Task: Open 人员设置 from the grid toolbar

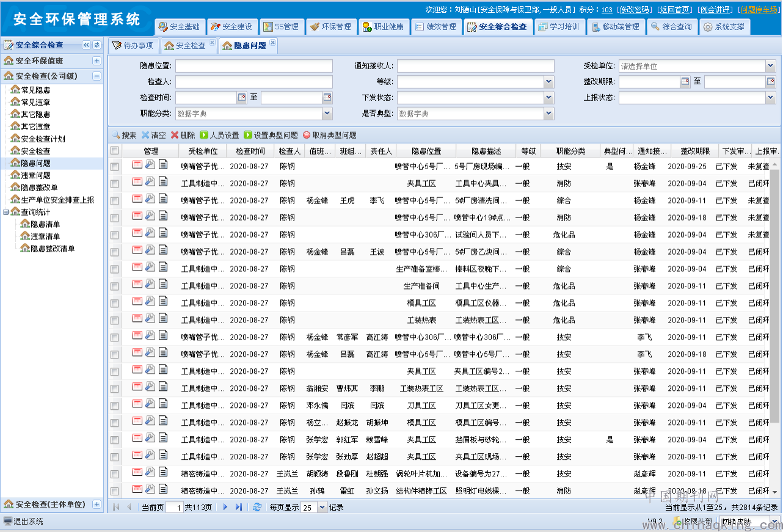Action: click(219, 135)
